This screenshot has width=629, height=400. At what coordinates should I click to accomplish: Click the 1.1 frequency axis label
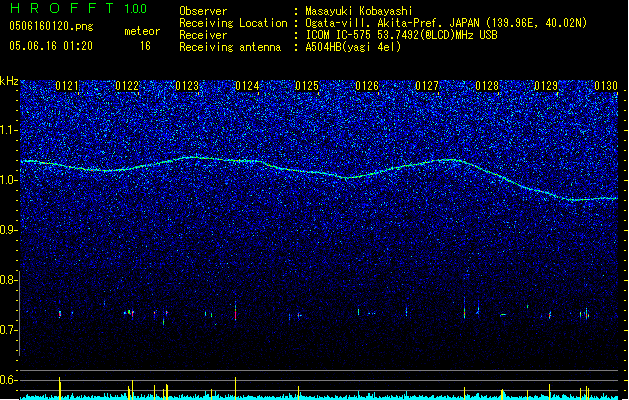pos(9,130)
